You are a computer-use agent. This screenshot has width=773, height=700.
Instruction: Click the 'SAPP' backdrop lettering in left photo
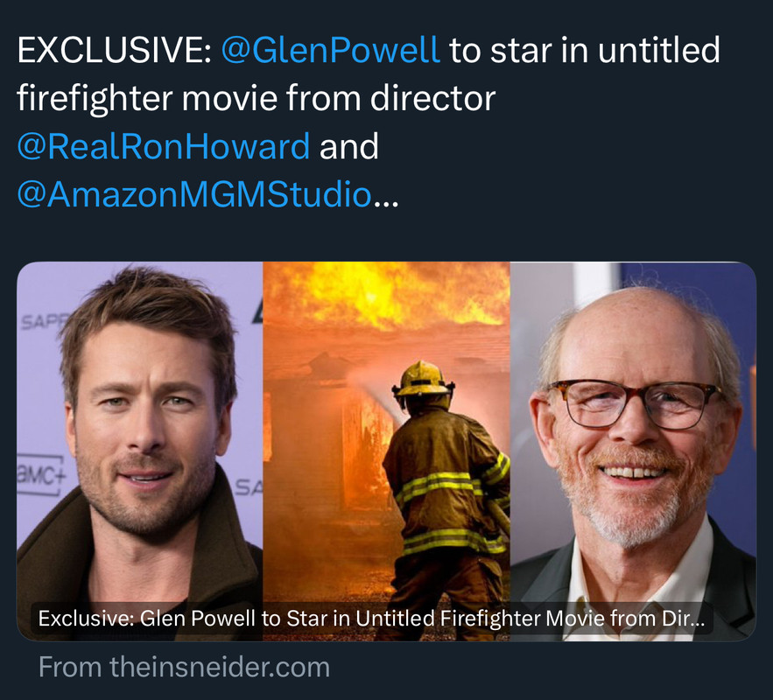pos(44,322)
